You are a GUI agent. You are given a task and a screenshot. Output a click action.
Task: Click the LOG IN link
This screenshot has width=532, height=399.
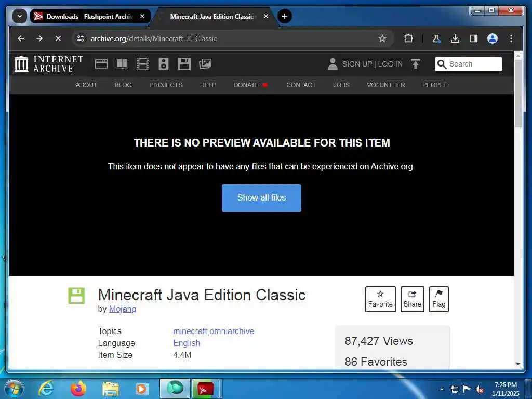pos(390,64)
